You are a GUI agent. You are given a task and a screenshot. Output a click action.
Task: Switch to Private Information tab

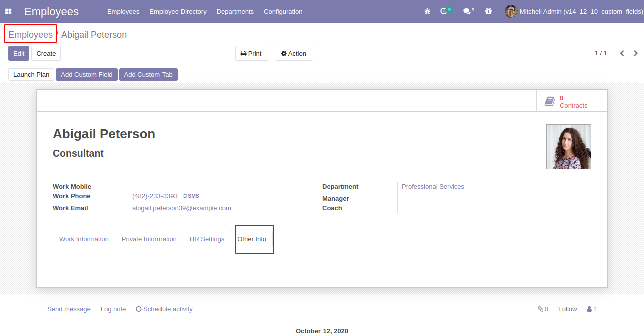click(x=149, y=239)
